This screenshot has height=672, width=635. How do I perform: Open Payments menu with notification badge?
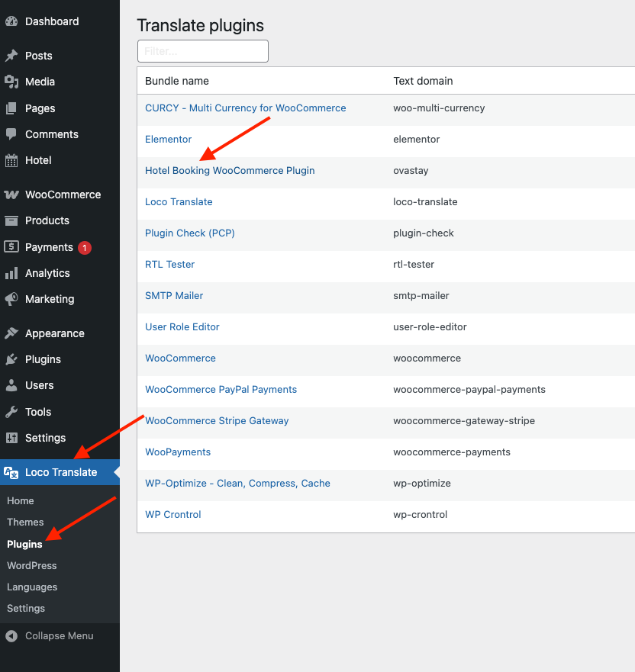(49, 247)
